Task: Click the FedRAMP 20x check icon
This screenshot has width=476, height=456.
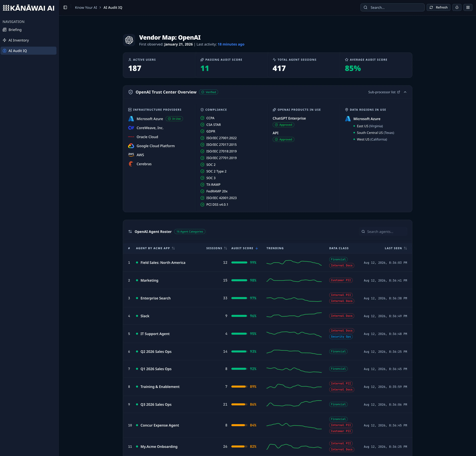Action: 202,191
